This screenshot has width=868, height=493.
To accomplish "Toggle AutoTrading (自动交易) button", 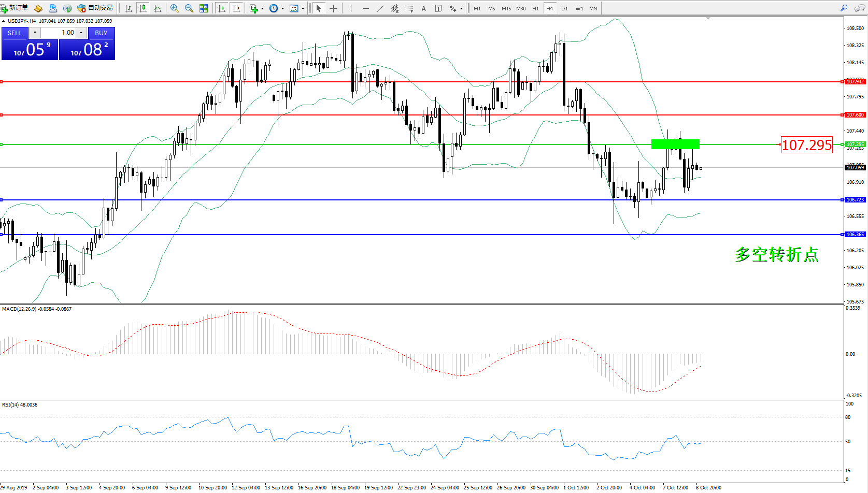I will point(95,8).
